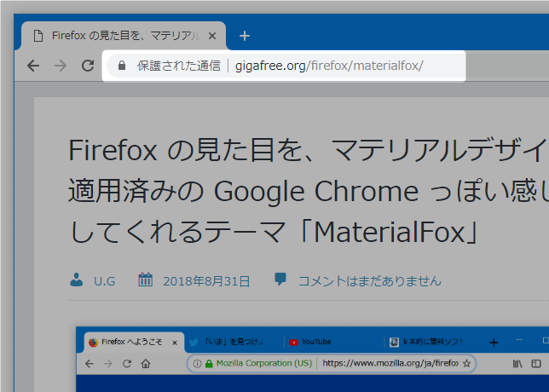Click the author person icon

(x=77, y=280)
